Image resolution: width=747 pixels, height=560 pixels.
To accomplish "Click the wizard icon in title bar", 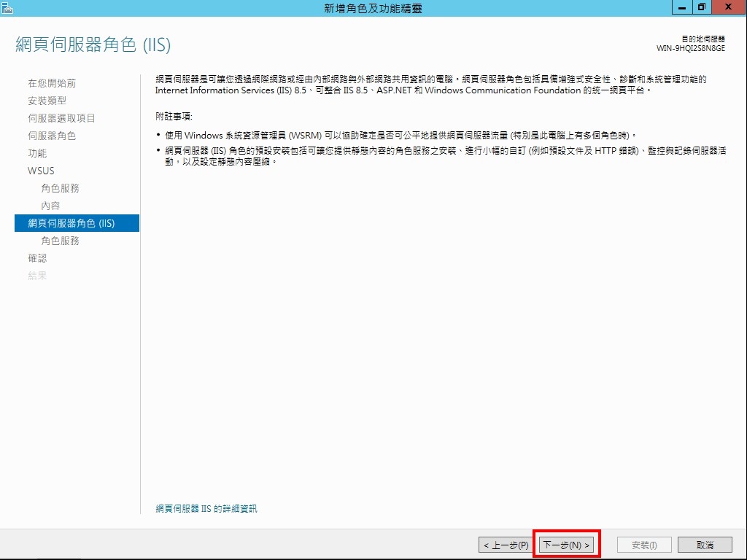I will pos(7,8).
